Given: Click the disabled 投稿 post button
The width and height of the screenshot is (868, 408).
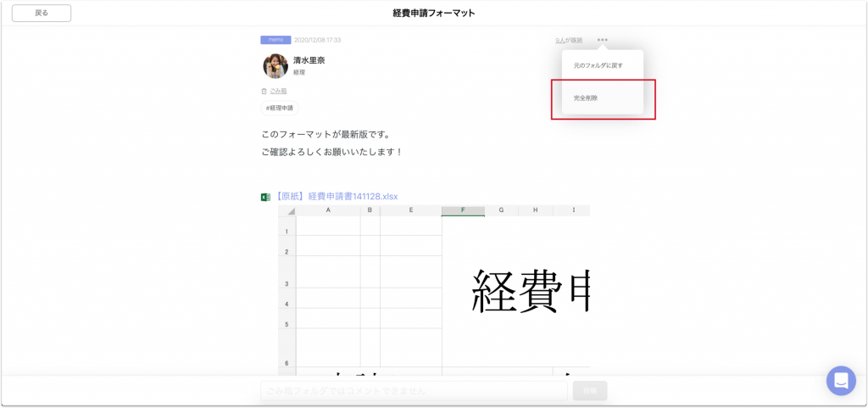Looking at the screenshot, I should pyautogui.click(x=590, y=390).
